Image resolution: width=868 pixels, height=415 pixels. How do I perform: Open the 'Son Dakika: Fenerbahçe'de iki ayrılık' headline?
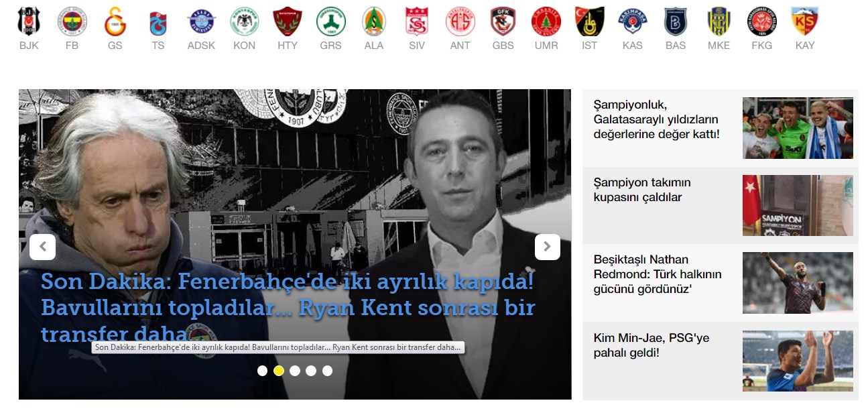pyautogui.click(x=288, y=308)
